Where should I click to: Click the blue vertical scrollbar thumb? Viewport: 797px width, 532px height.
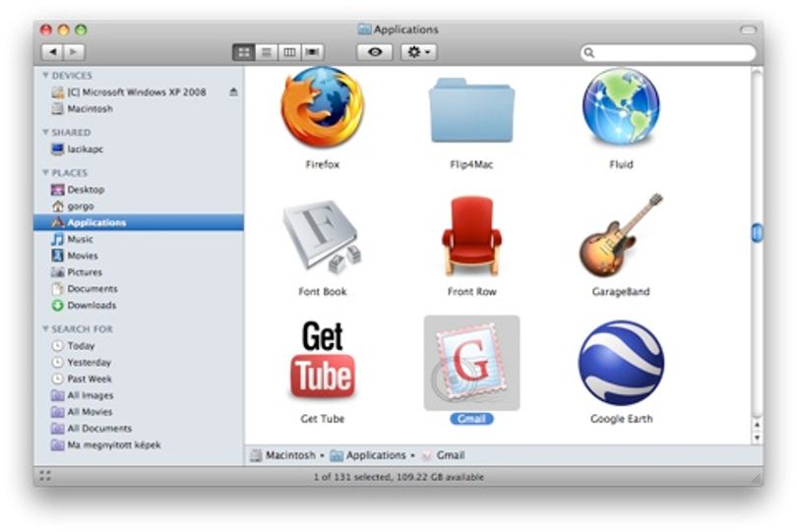pyautogui.click(x=757, y=233)
